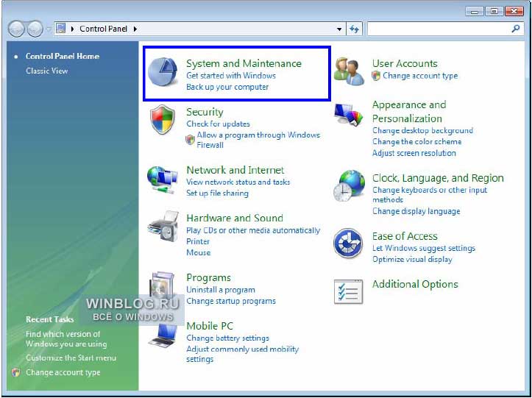Screen dimensions: 532x398
Task: Open address bar history dropdown arrow
Action: (339, 29)
